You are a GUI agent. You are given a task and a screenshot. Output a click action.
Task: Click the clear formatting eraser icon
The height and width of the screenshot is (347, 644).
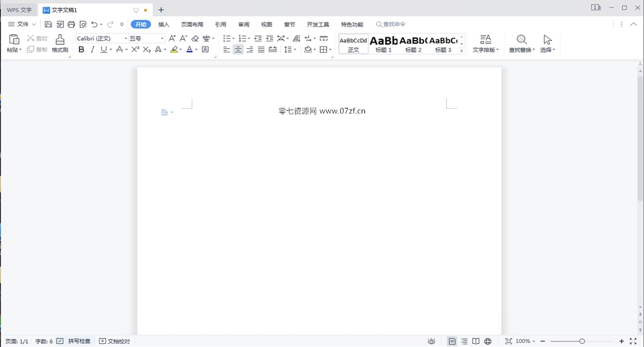[x=195, y=39]
